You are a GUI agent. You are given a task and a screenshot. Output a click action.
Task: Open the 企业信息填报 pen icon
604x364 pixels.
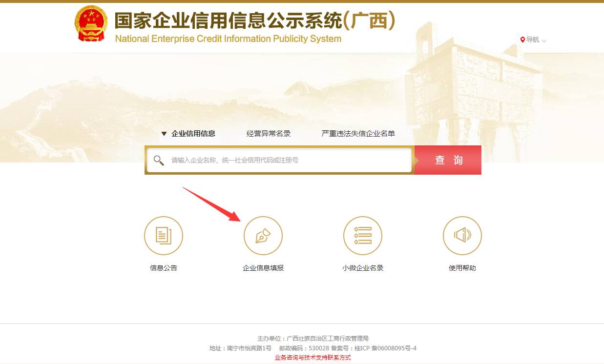coord(263,236)
